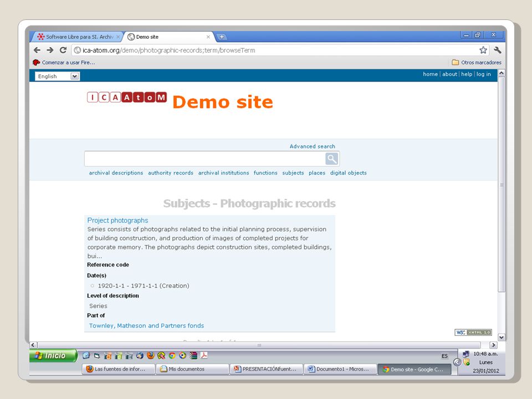Open the about link in the header
Image resolution: width=532 pixels, height=399 pixels.
tap(449, 74)
